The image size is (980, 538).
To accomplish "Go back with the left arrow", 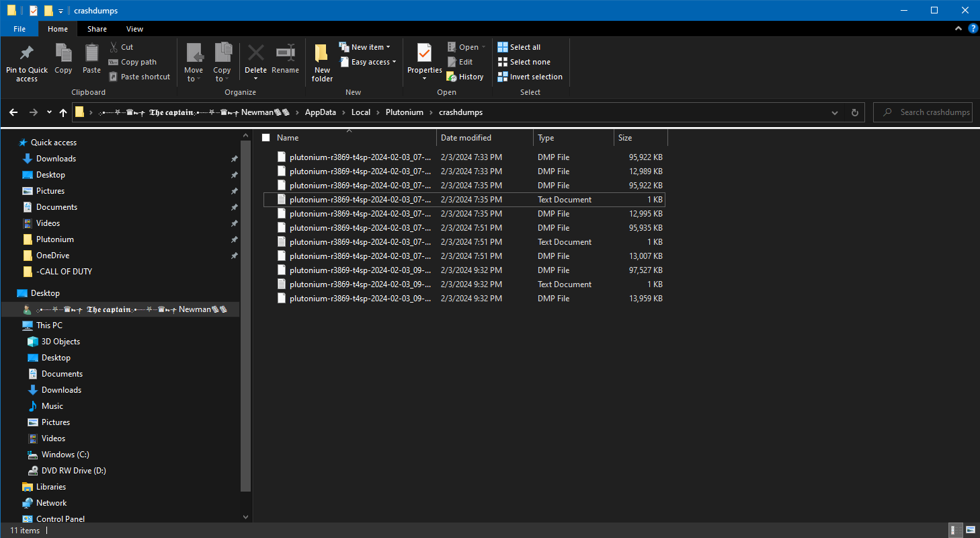I will [x=13, y=112].
